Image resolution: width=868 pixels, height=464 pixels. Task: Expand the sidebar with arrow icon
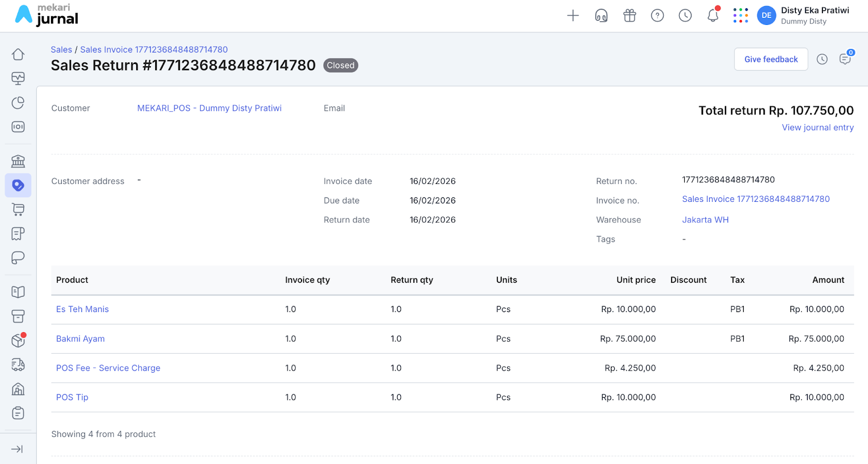(17, 449)
